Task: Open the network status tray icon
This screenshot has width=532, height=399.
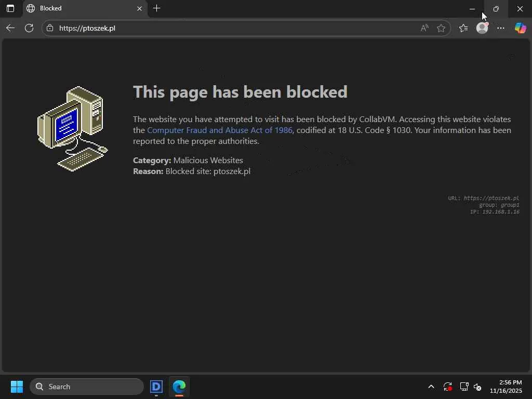Action: (464, 387)
